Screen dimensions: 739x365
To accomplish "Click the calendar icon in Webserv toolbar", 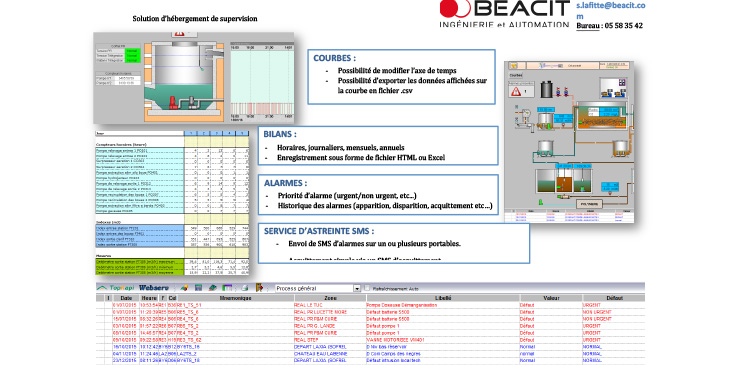I will pyautogui.click(x=227, y=288).
